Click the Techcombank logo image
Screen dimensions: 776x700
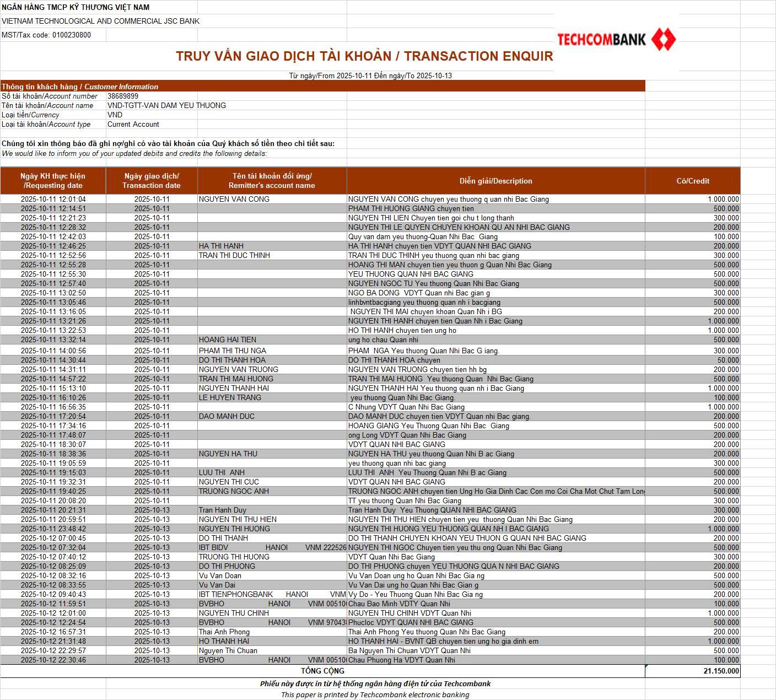tap(616, 39)
